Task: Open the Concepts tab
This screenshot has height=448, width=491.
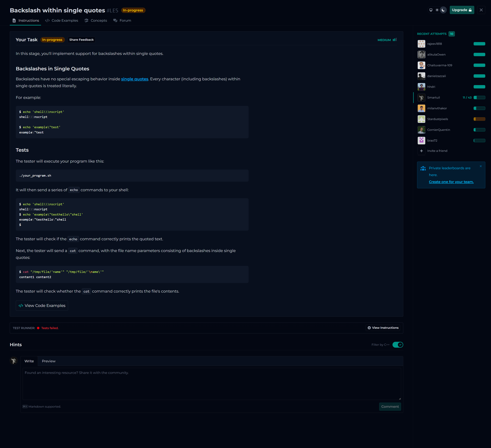Action: pyautogui.click(x=96, y=21)
